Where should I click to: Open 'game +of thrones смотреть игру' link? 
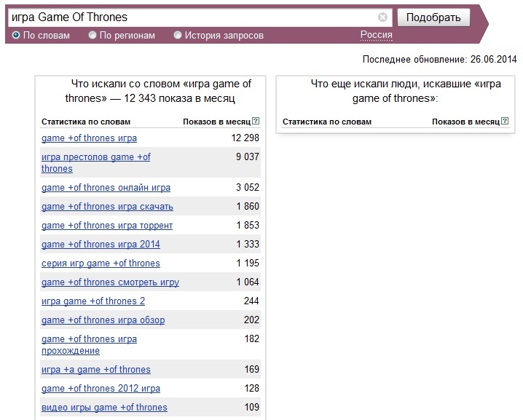110,282
